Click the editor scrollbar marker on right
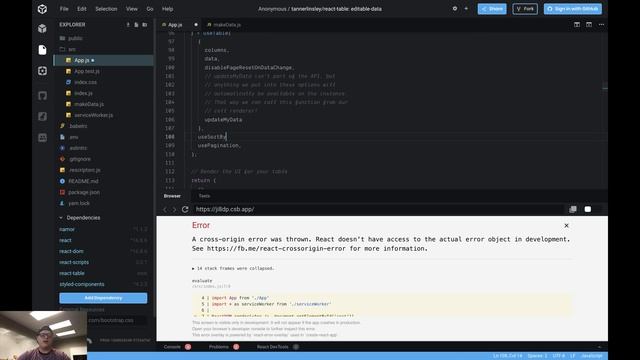 tap(605, 88)
